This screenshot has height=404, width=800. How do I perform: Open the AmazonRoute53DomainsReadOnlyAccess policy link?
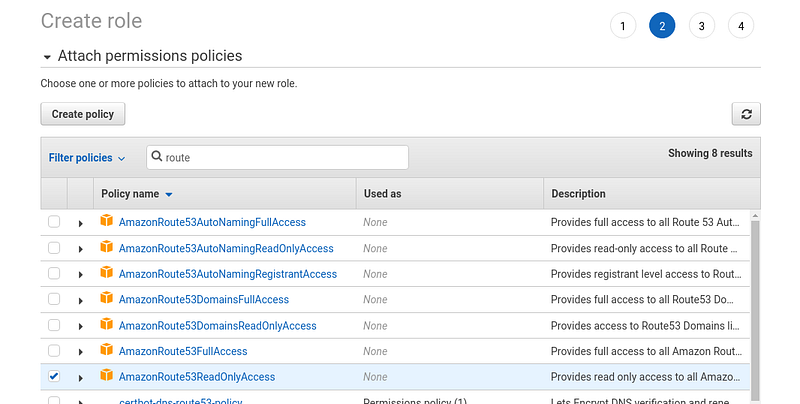pyautogui.click(x=217, y=325)
